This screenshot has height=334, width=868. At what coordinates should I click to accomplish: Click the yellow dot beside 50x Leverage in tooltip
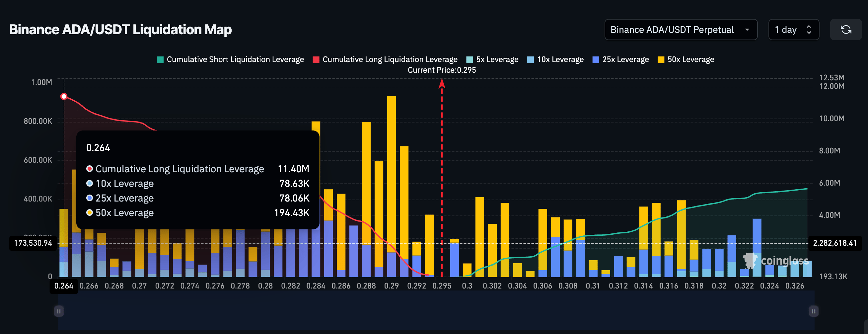pos(89,213)
